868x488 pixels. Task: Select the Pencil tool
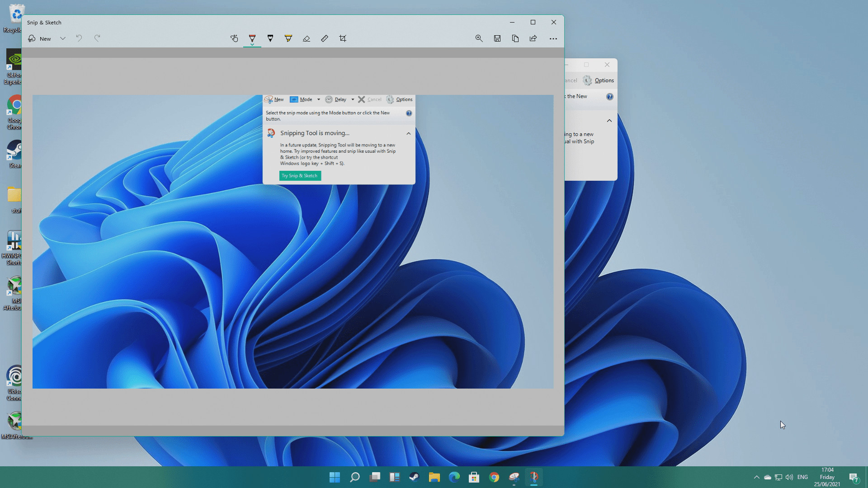click(270, 39)
